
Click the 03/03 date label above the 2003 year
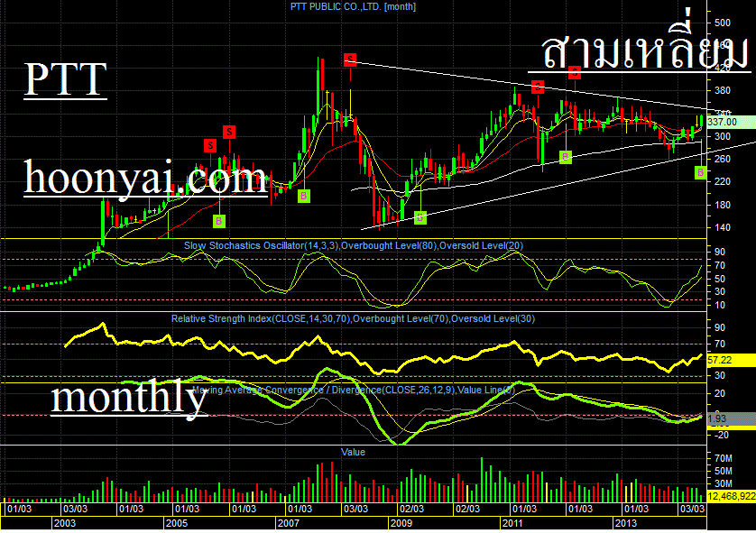(x=75, y=509)
